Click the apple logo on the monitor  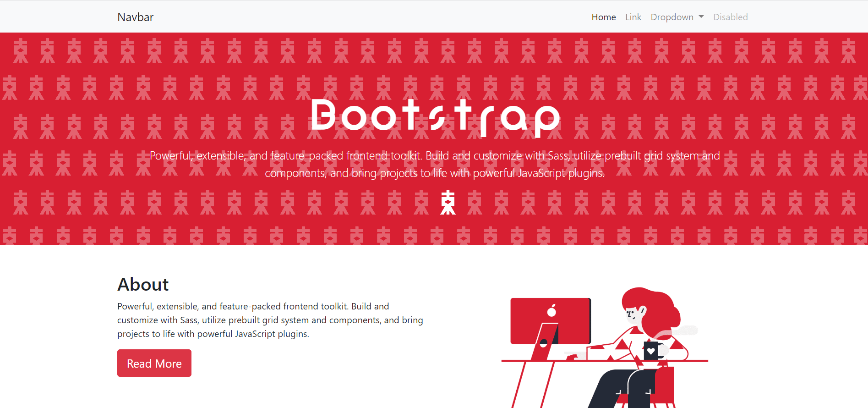[x=552, y=311]
